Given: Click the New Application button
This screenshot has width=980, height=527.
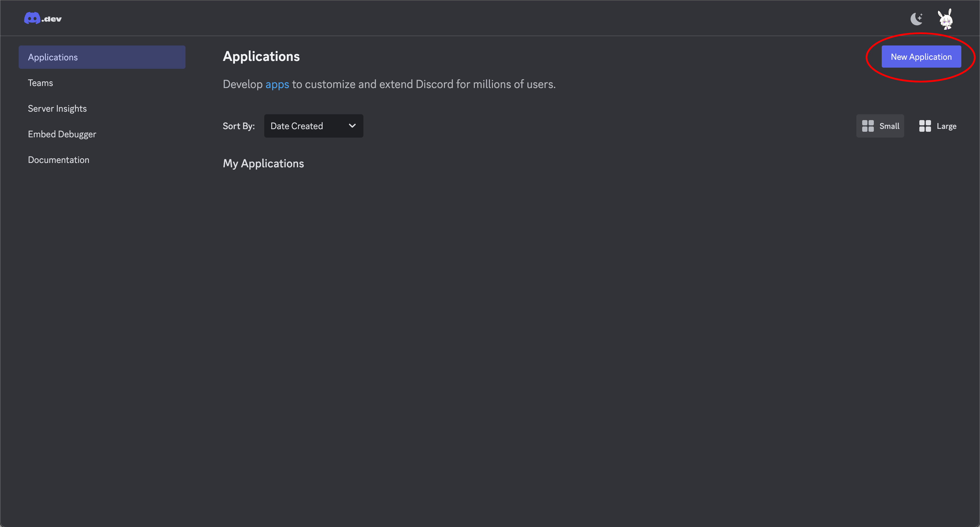Looking at the screenshot, I should [921, 56].
